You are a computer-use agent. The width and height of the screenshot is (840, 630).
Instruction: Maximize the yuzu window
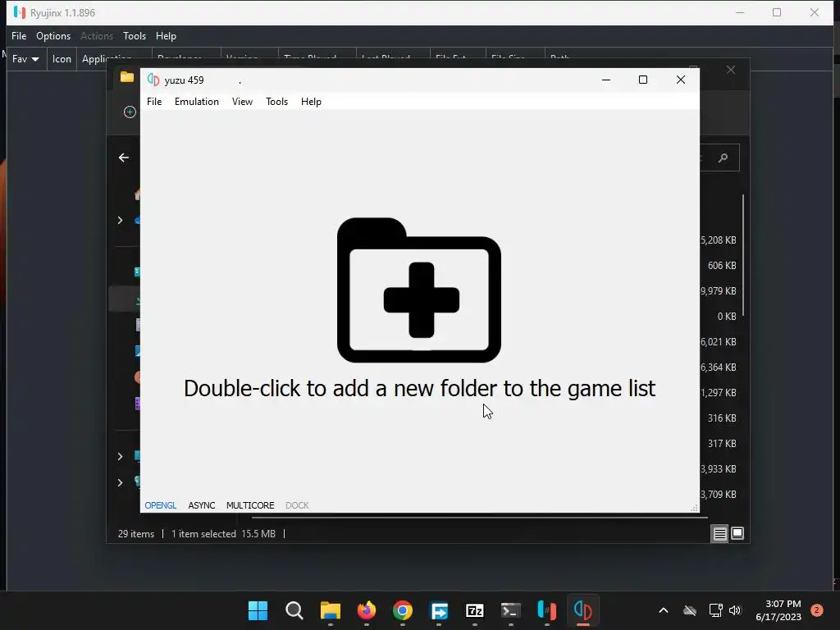pos(643,80)
